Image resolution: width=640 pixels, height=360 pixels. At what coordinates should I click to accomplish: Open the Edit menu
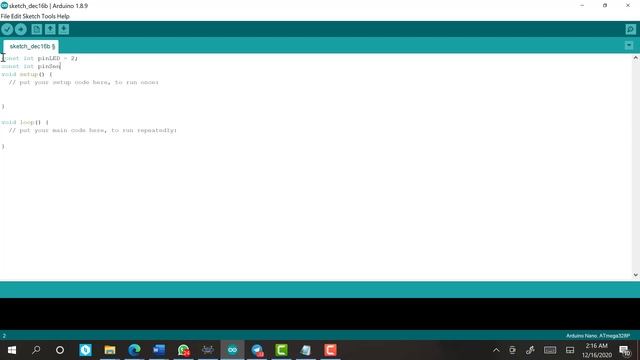tap(16, 16)
